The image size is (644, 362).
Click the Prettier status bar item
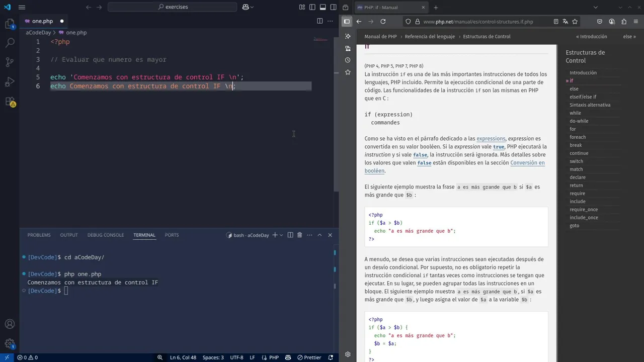tap(308, 357)
